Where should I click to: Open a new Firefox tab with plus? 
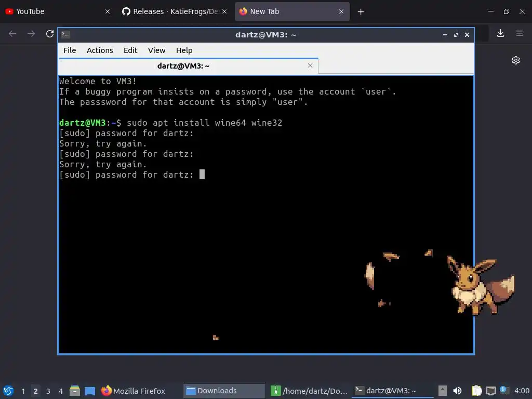[x=361, y=12]
